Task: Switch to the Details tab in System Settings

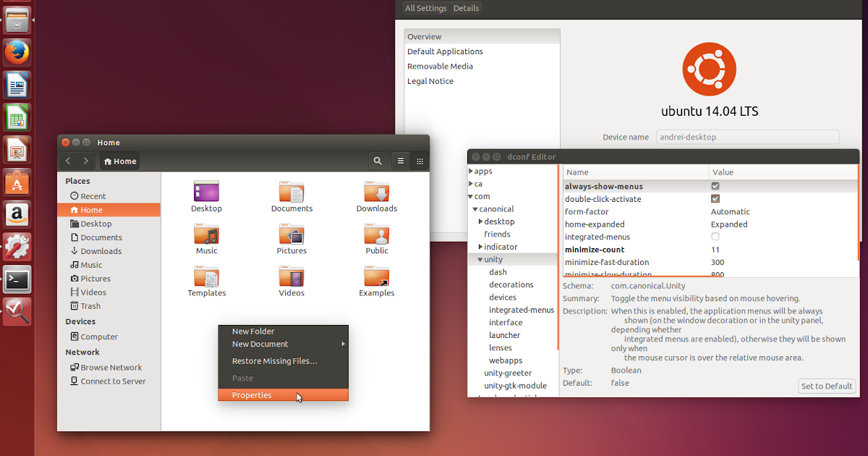Action: point(466,8)
